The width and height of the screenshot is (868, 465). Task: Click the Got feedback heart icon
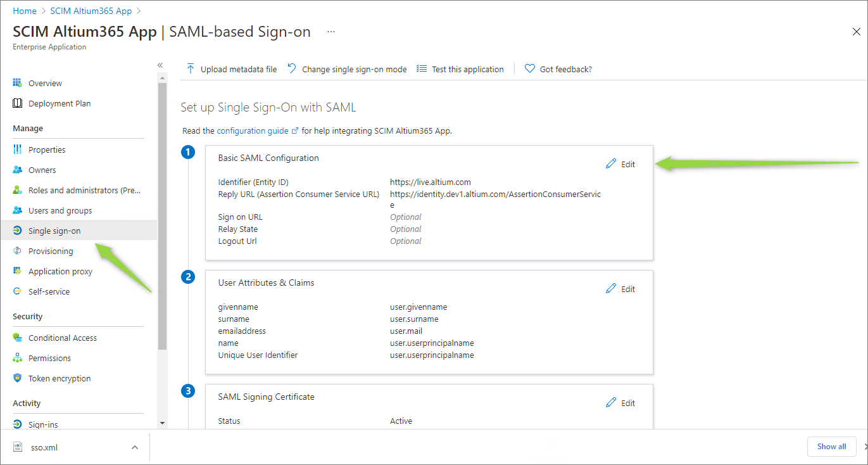pos(530,69)
